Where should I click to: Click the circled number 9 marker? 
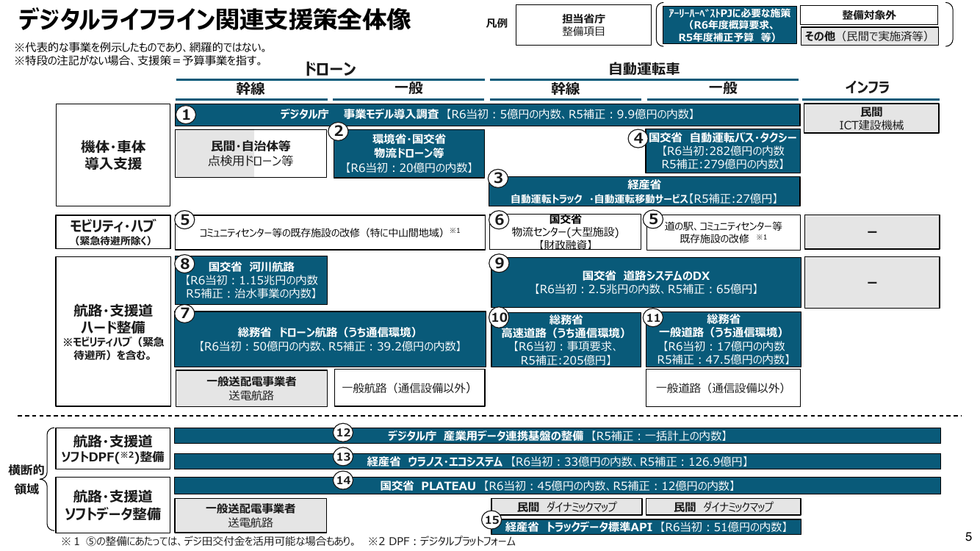(499, 264)
